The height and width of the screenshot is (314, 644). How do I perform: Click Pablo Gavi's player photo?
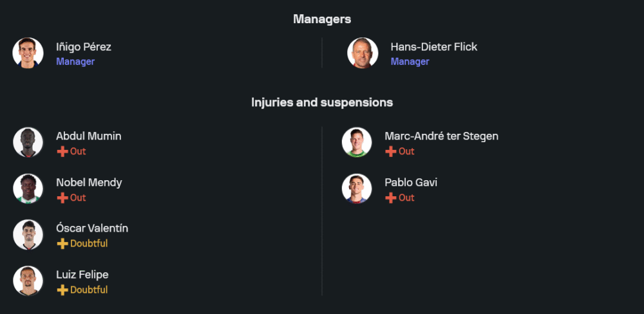(357, 189)
